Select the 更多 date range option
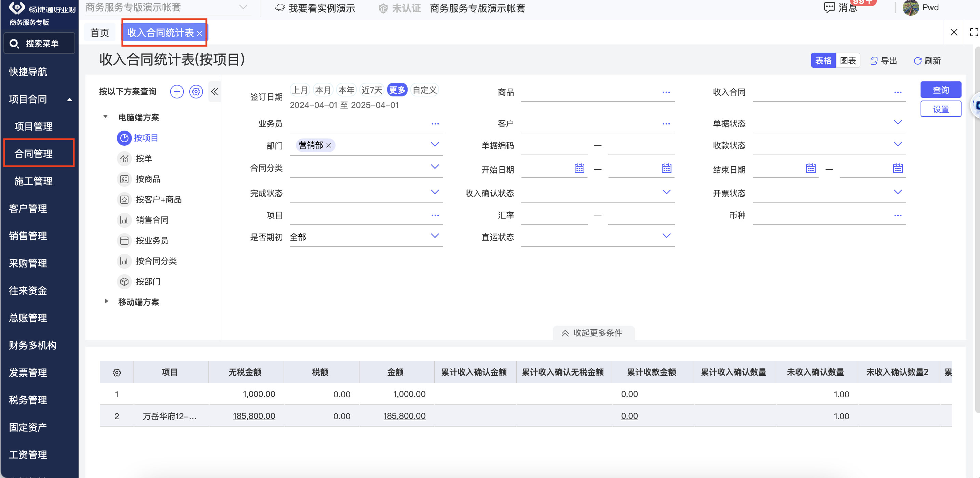The height and width of the screenshot is (478, 980). [x=397, y=90]
